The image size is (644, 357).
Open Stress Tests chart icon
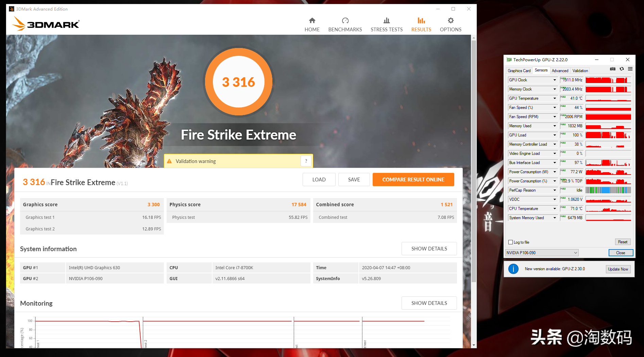click(387, 21)
